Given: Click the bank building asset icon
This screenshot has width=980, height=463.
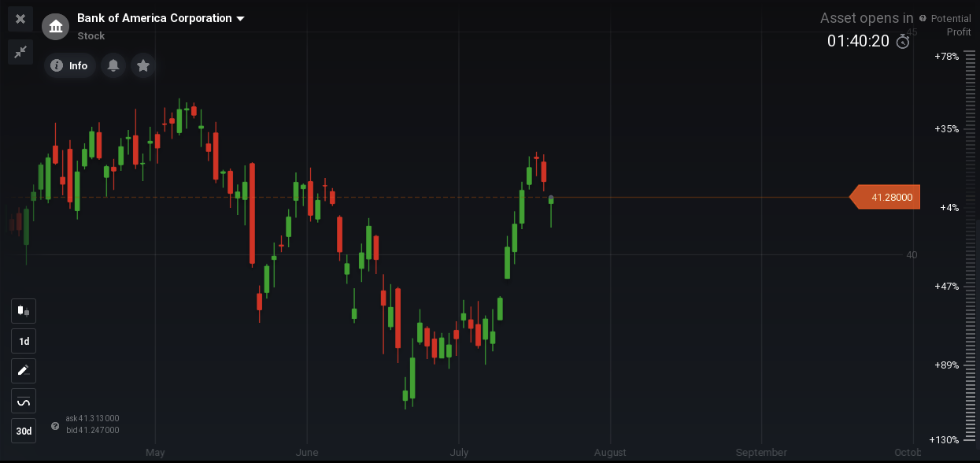Looking at the screenshot, I should (56, 27).
